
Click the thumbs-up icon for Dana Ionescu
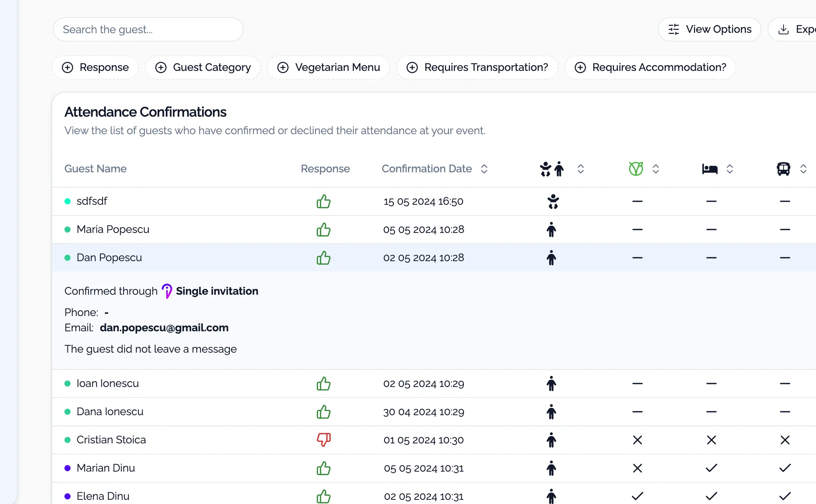pos(323,412)
